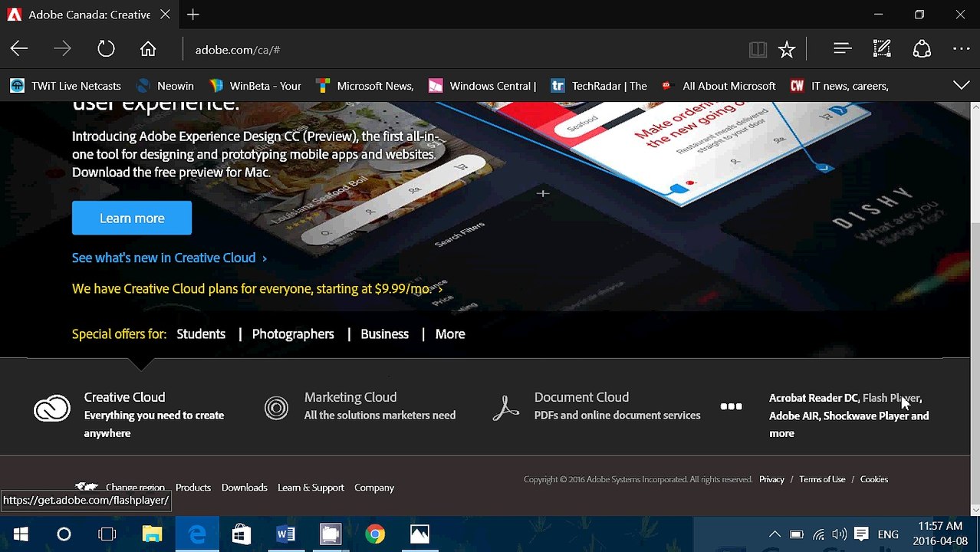The height and width of the screenshot is (552, 980).
Task: Select the Adobe Canada: Creative tab
Action: (89, 15)
